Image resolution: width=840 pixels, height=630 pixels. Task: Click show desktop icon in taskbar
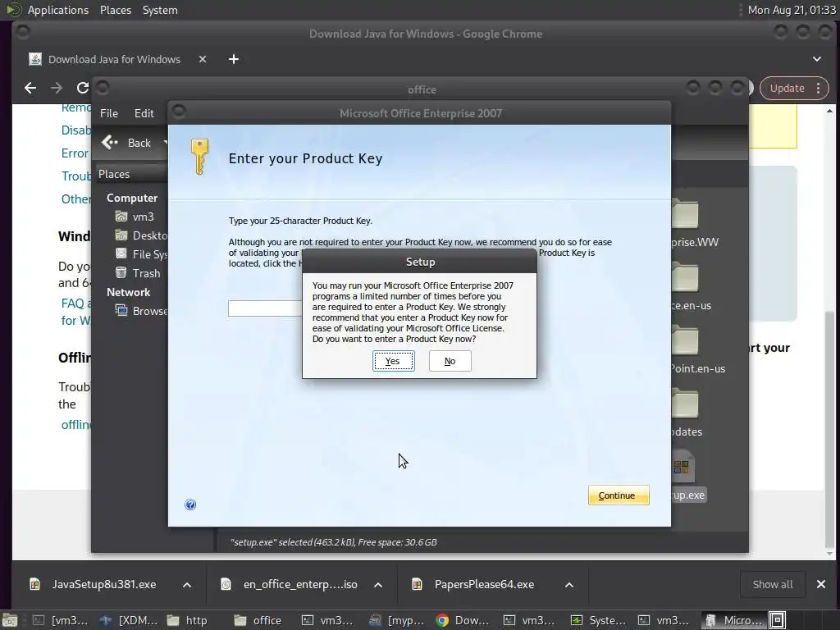(x=10, y=620)
